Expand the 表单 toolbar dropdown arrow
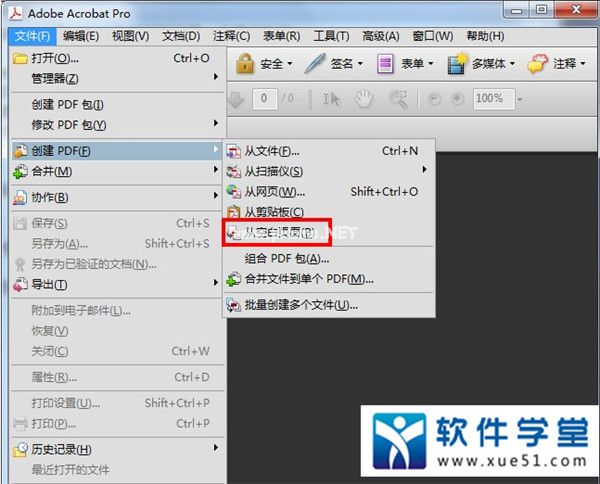Image resolution: width=600 pixels, height=484 pixels. click(x=430, y=64)
